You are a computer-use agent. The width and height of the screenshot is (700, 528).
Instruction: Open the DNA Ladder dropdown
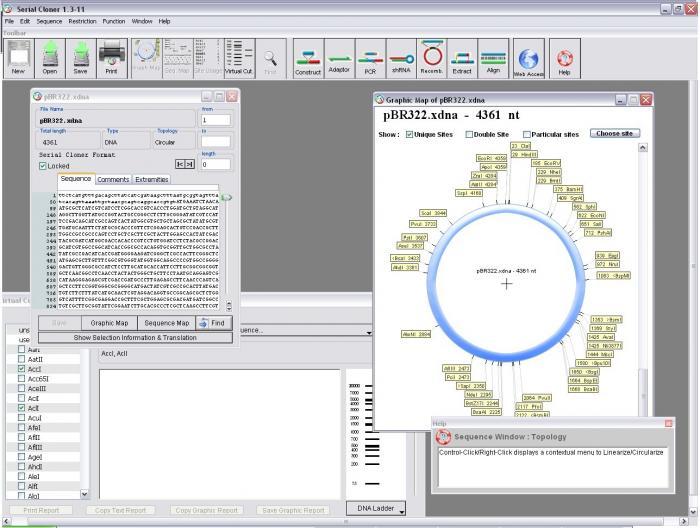(x=376, y=508)
